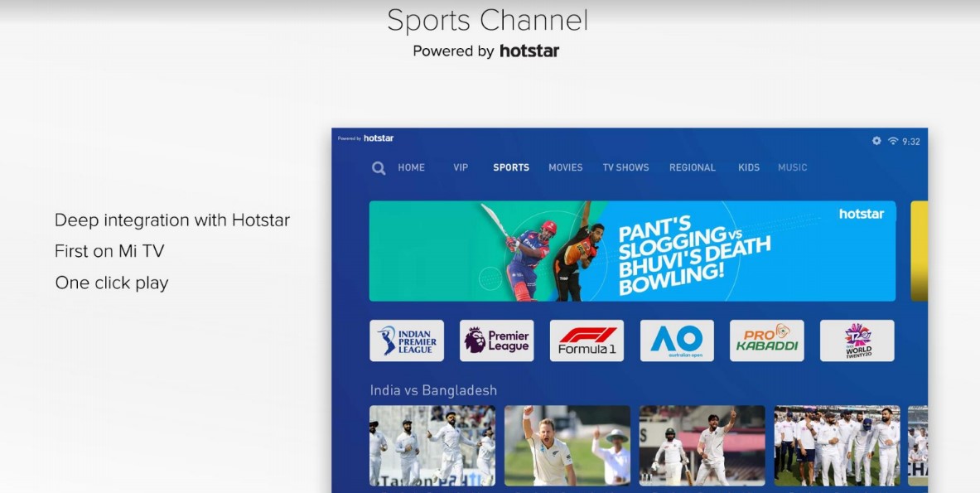
Task: Play the Pant vs Bhuvi banner
Action: tap(633, 251)
